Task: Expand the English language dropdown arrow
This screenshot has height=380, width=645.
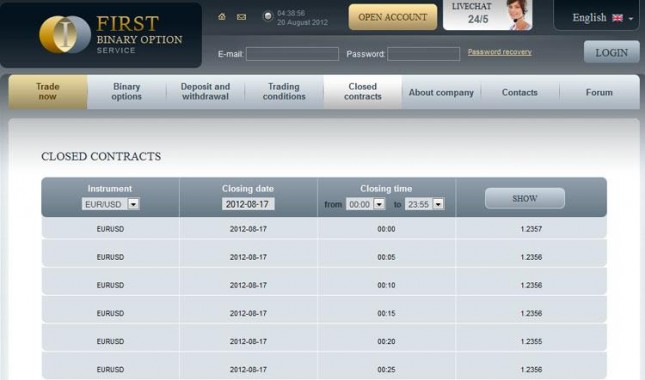Action: tap(631, 19)
